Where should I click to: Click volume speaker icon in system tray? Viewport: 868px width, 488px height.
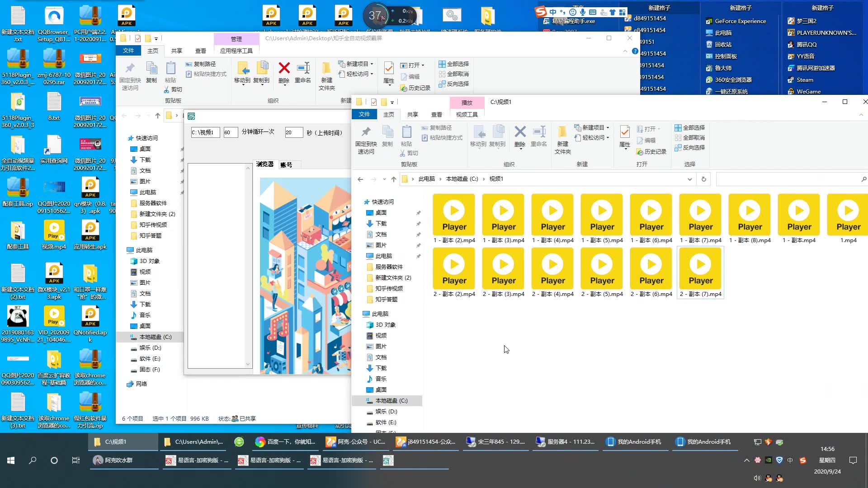point(757,478)
